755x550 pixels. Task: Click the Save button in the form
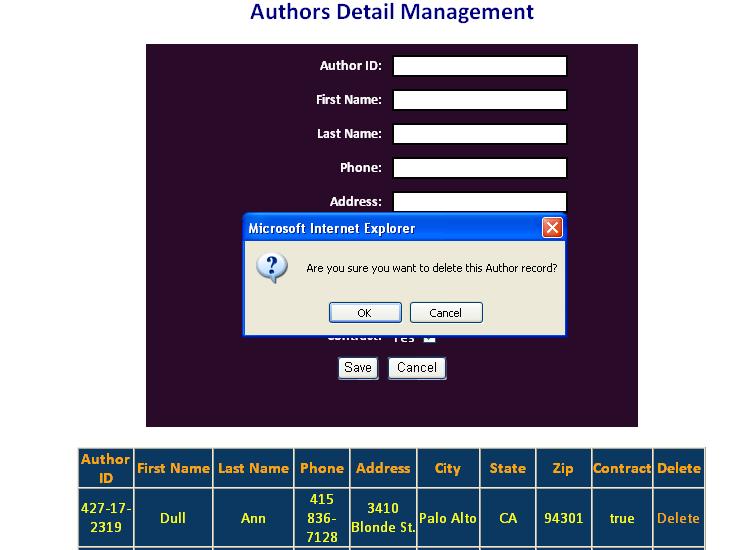coord(358,368)
